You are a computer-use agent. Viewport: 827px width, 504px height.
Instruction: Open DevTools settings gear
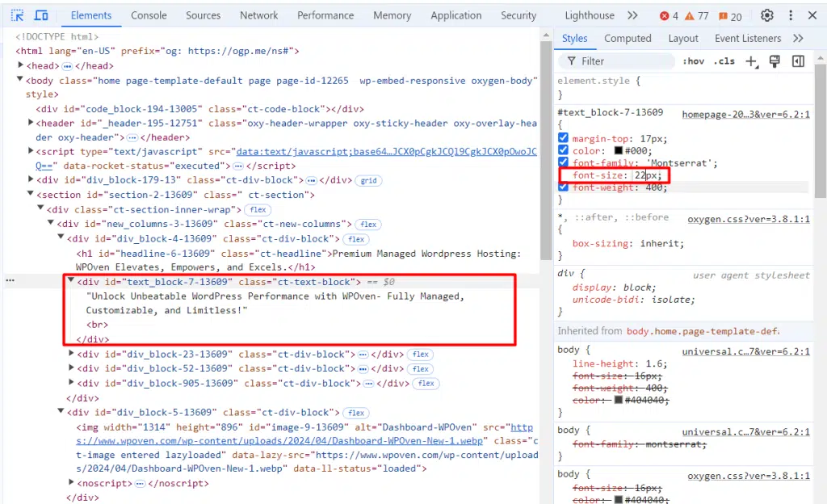pos(766,15)
